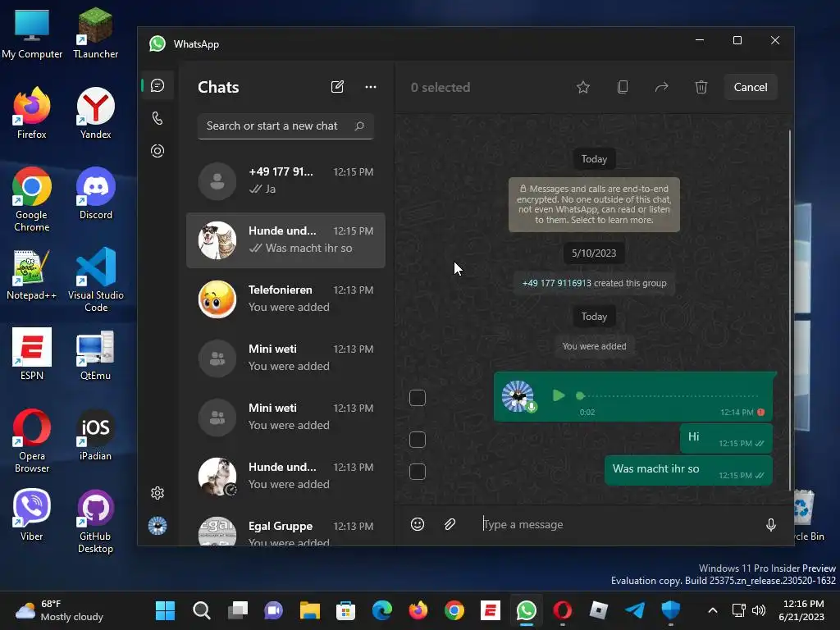
Task: Open the Chats more options menu
Action: (371, 87)
